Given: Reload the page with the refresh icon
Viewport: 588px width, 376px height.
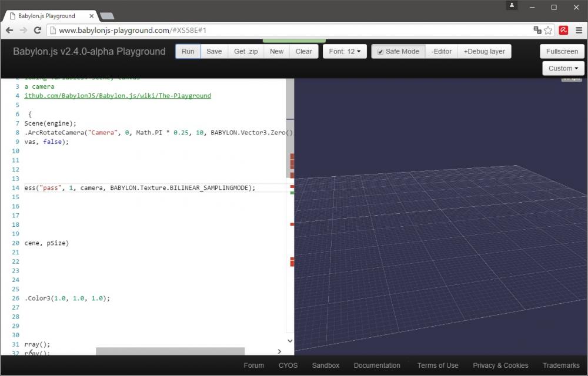Looking at the screenshot, I should coord(38,30).
